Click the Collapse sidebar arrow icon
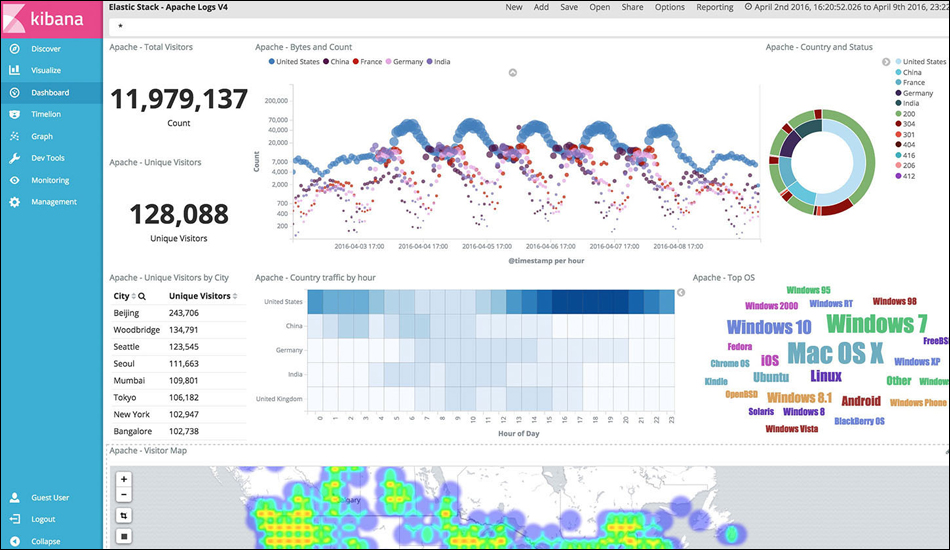The width and height of the screenshot is (950, 550). click(x=15, y=542)
